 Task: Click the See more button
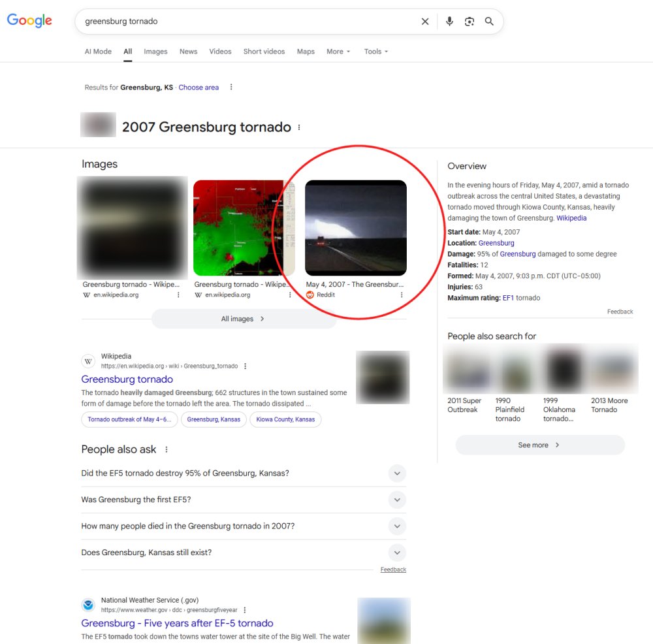pyautogui.click(x=539, y=445)
